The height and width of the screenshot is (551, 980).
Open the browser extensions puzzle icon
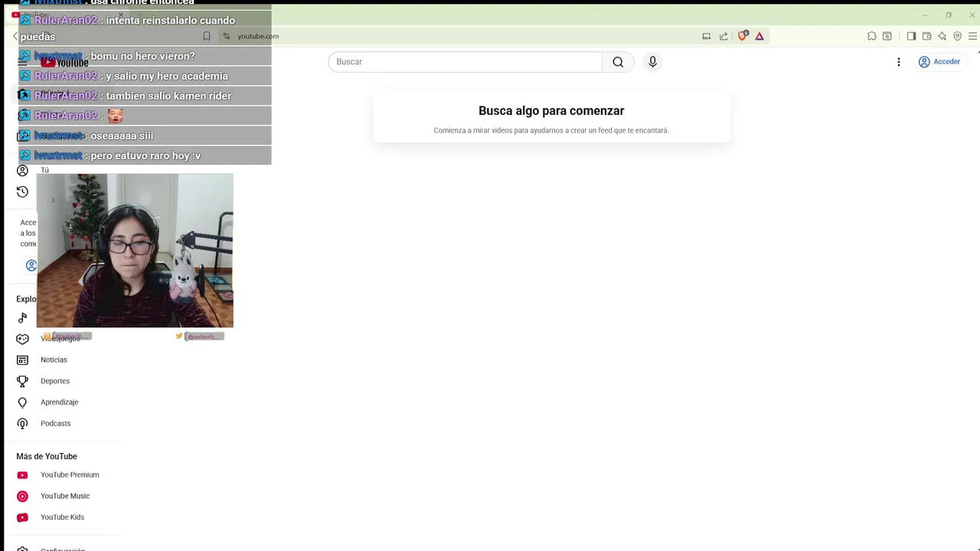pyautogui.click(x=871, y=36)
